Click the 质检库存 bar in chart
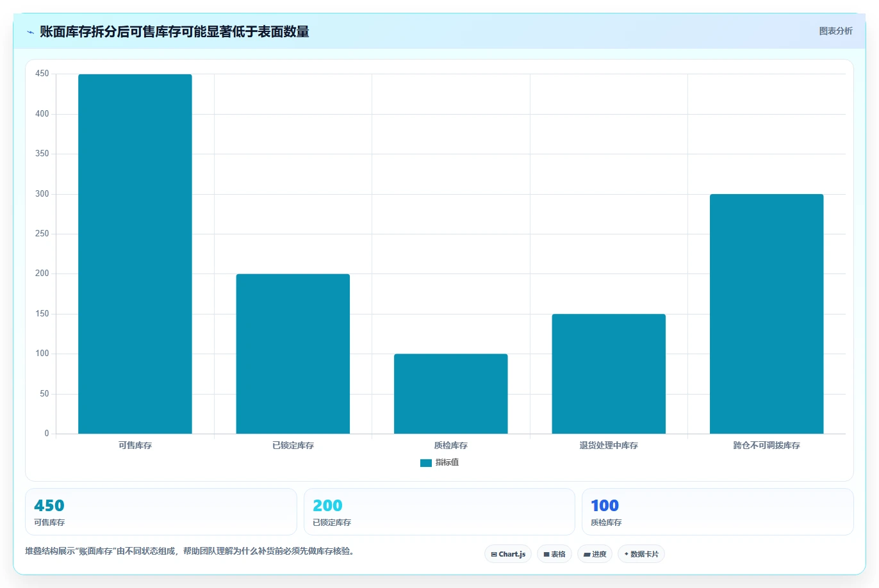879x588 pixels. click(x=451, y=394)
